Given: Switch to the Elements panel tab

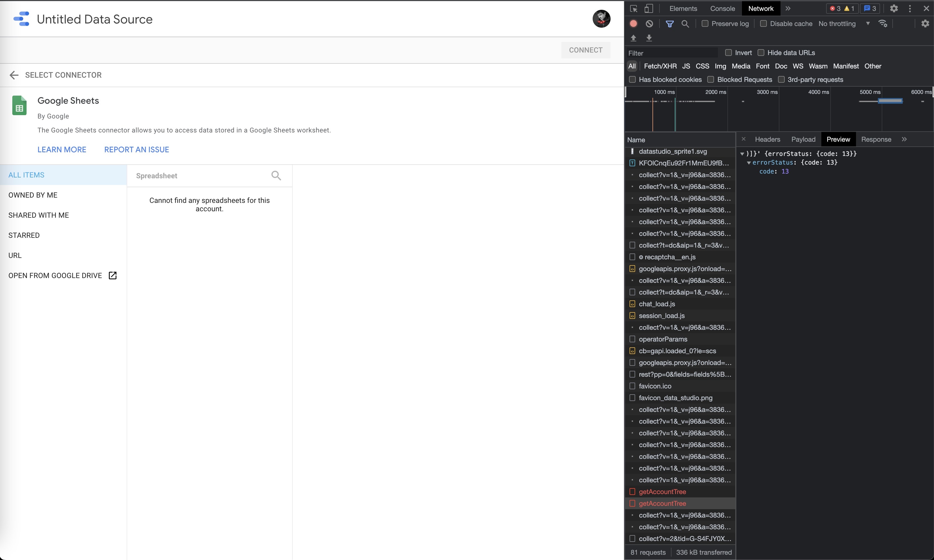Looking at the screenshot, I should point(683,8).
